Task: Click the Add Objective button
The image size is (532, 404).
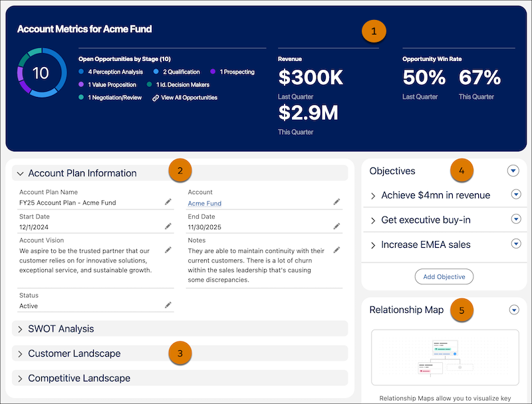Action: coord(444,276)
